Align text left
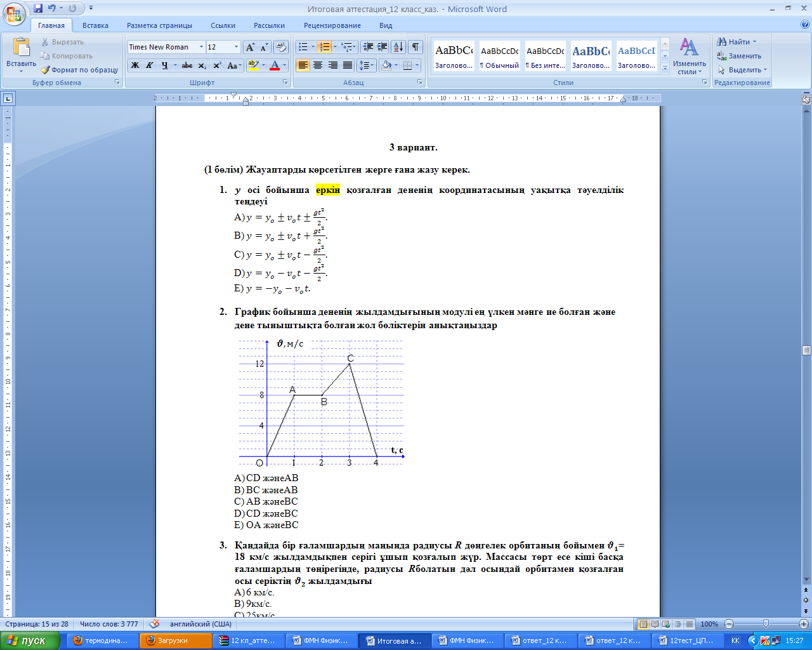Screen dimensions: 812x650 coord(303,65)
